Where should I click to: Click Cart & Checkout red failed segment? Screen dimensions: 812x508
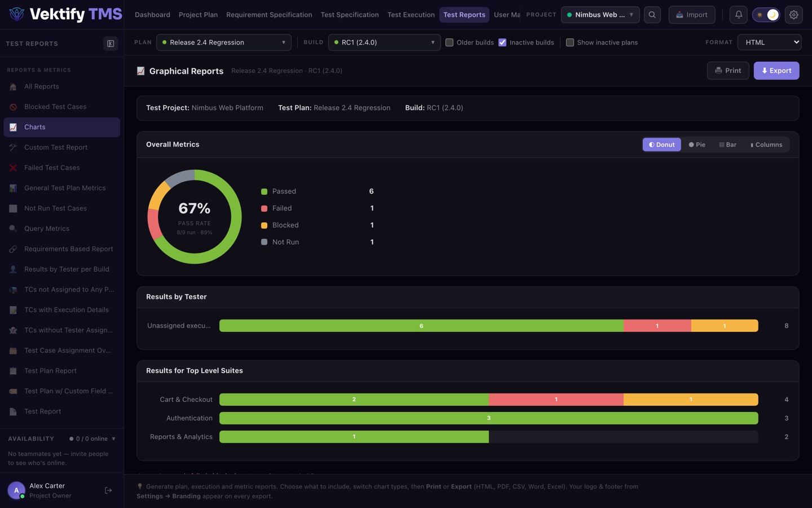pos(556,400)
